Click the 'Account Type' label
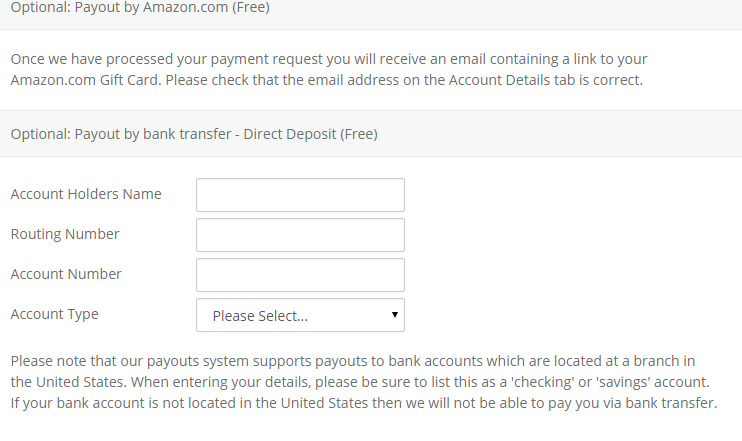 coord(55,314)
